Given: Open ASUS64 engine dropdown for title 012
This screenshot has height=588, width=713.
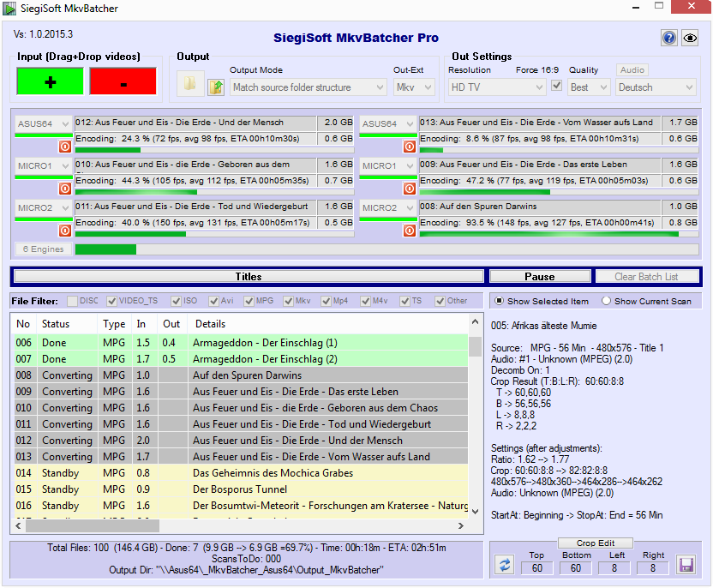Looking at the screenshot, I should point(43,123).
